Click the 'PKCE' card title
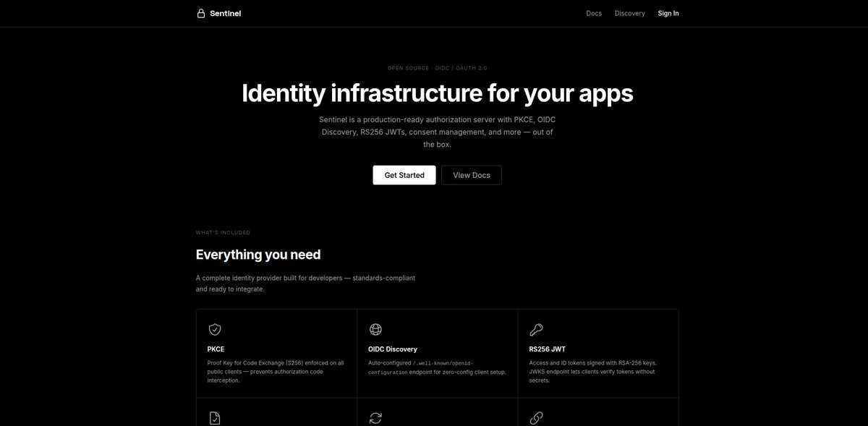Viewport: 868px width, 426px height. pyautogui.click(x=216, y=349)
